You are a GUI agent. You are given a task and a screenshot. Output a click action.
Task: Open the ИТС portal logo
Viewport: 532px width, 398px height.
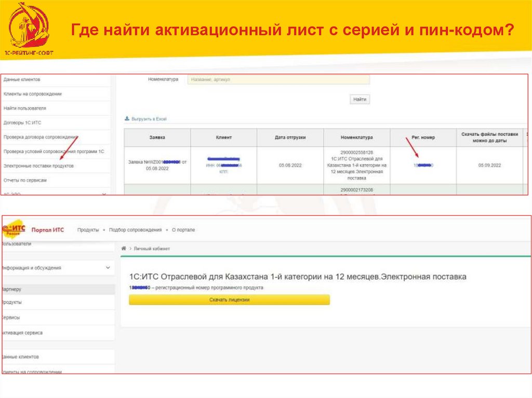tap(14, 229)
